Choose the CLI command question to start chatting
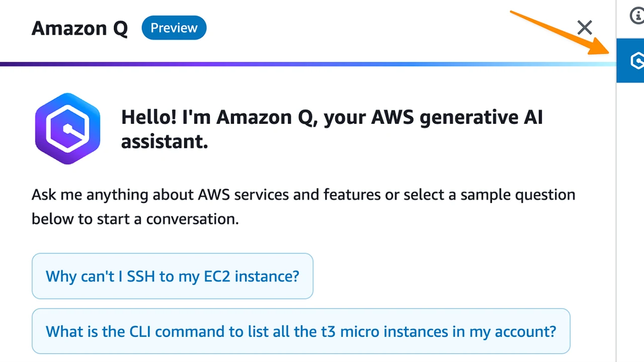 coord(301,331)
